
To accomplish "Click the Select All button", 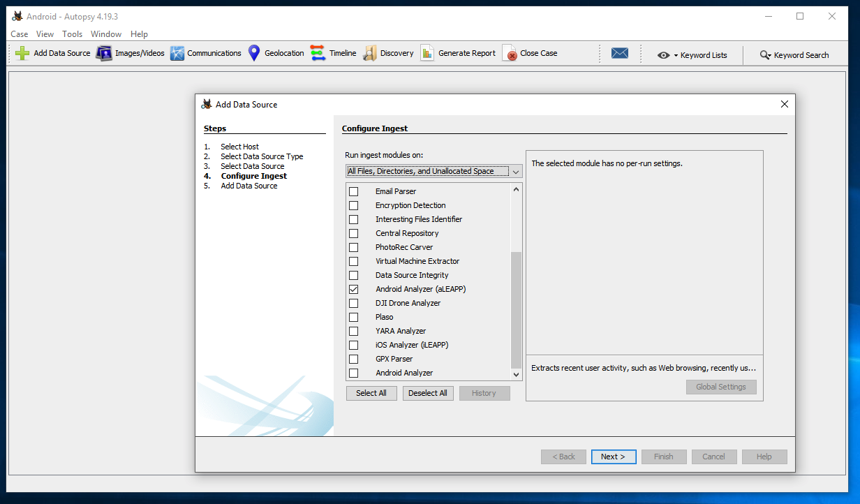I will pos(371,393).
